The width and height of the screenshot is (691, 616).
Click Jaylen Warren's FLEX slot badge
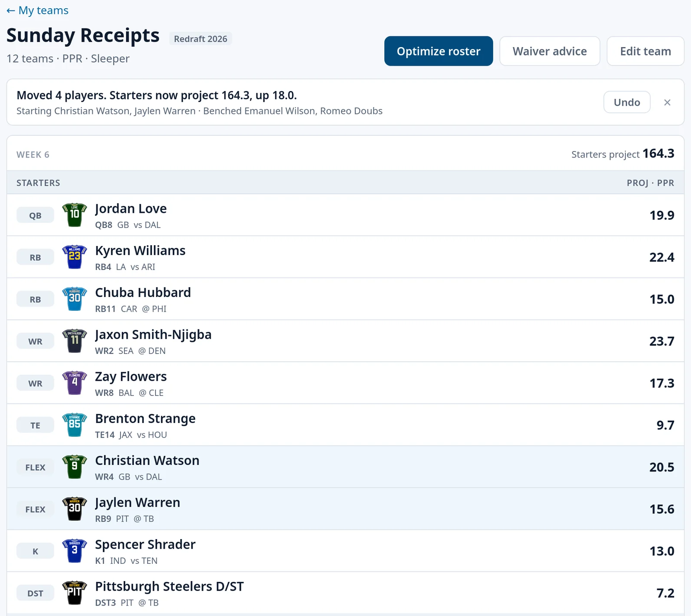pyautogui.click(x=35, y=509)
